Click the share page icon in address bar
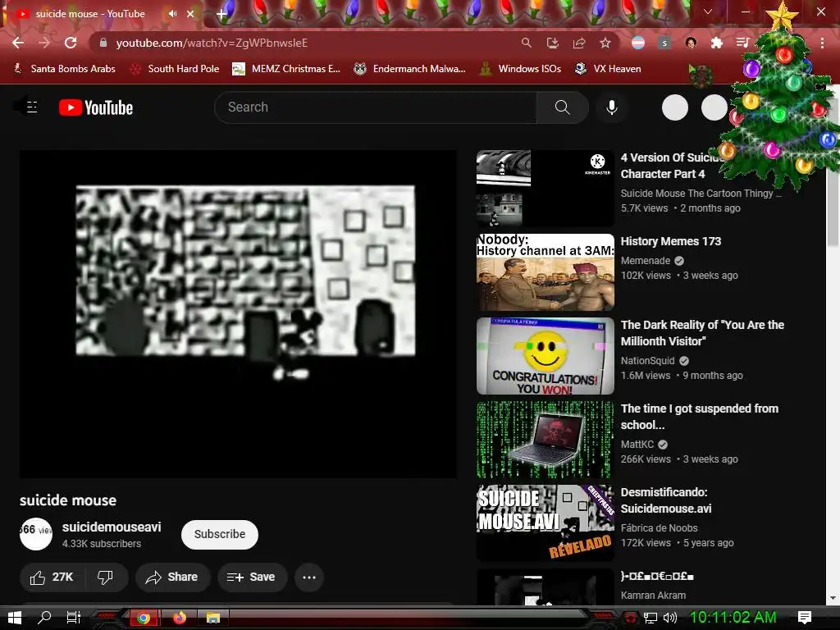 tap(579, 43)
